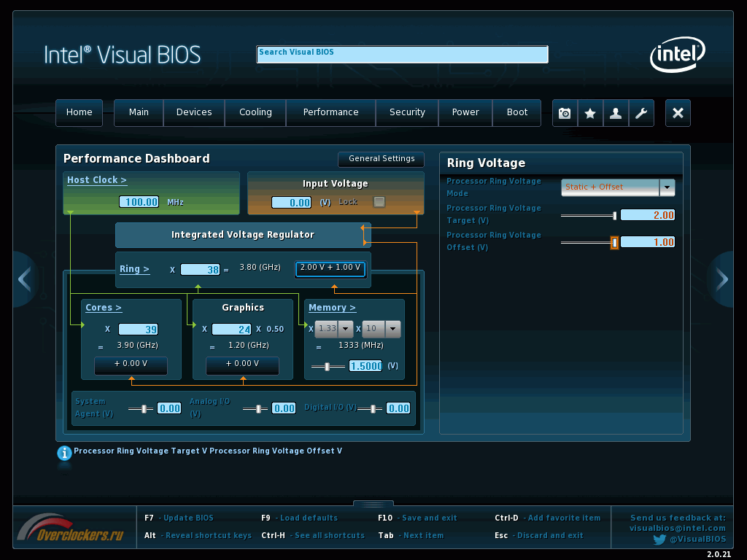
Task: Open the Ring settings link
Action: (x=134, y=269)
